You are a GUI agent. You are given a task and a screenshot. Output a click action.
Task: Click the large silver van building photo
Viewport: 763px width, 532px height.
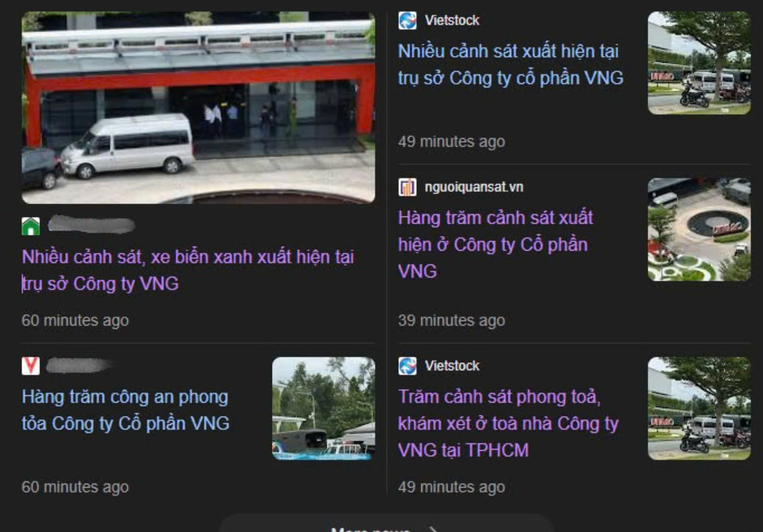coord(198,108)
